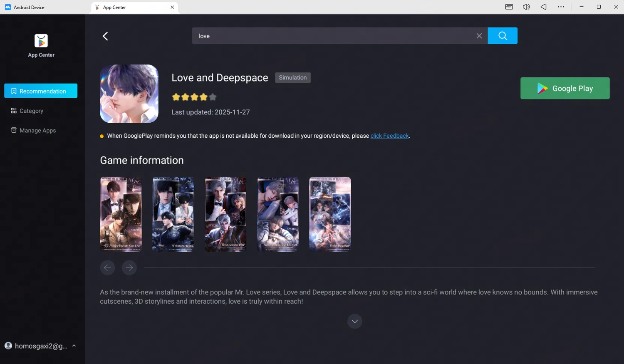624x364 pixels.
Task: Go back using the left arrow
Action: [x=105, y=36]
